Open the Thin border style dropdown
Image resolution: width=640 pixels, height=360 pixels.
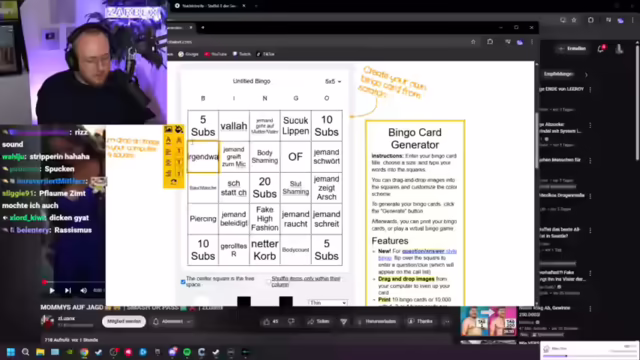pyautogui.click(x=328, y=302)
